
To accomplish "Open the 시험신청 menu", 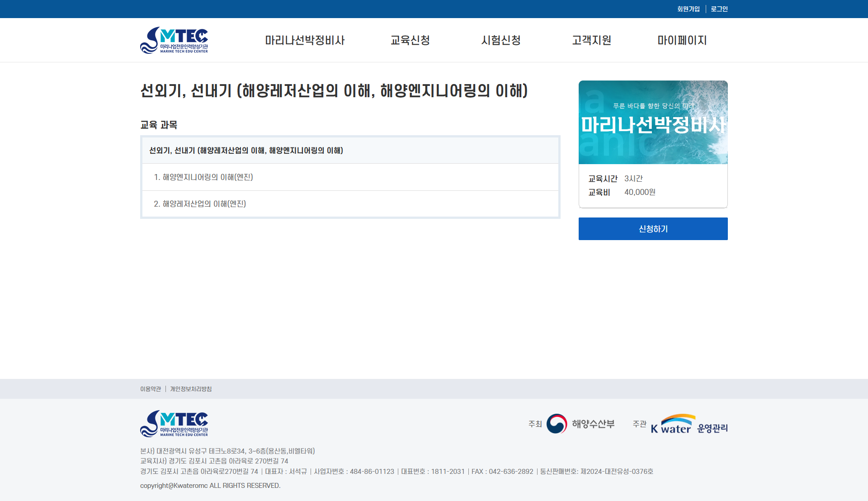I will [501, 40].
